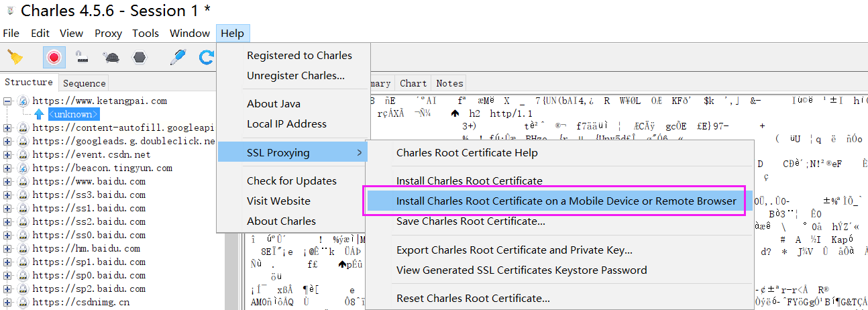Switch to the Structure tab
Screen dimensions: 868x310
[x=29, y=82]
